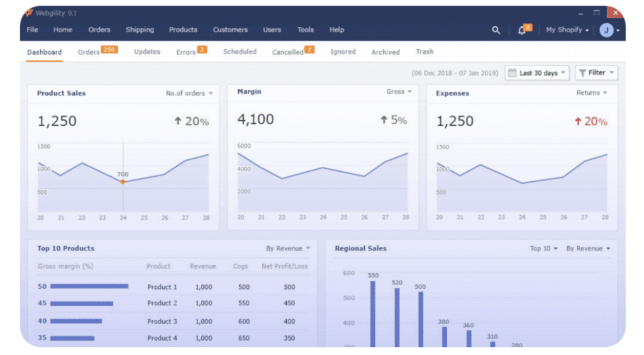Click the account dropdown arrow beside avatar

point(618,30)
